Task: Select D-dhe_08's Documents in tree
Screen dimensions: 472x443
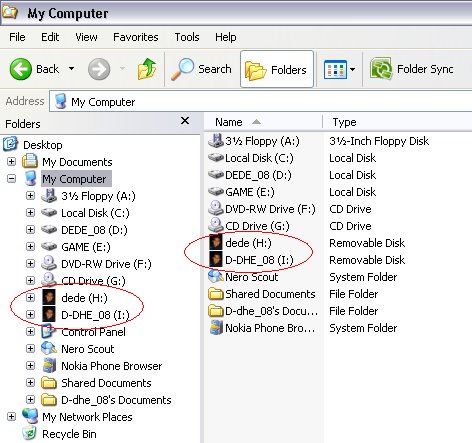Action: (x=116, y=400)
